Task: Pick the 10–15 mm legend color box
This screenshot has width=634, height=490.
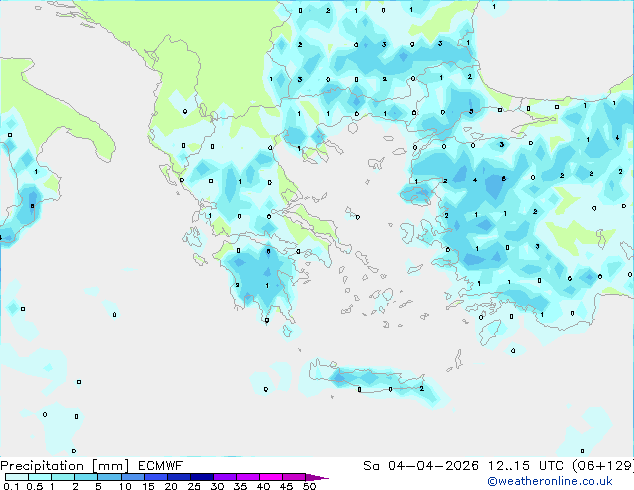Action: pyautogui.click(x=133, y=477)
